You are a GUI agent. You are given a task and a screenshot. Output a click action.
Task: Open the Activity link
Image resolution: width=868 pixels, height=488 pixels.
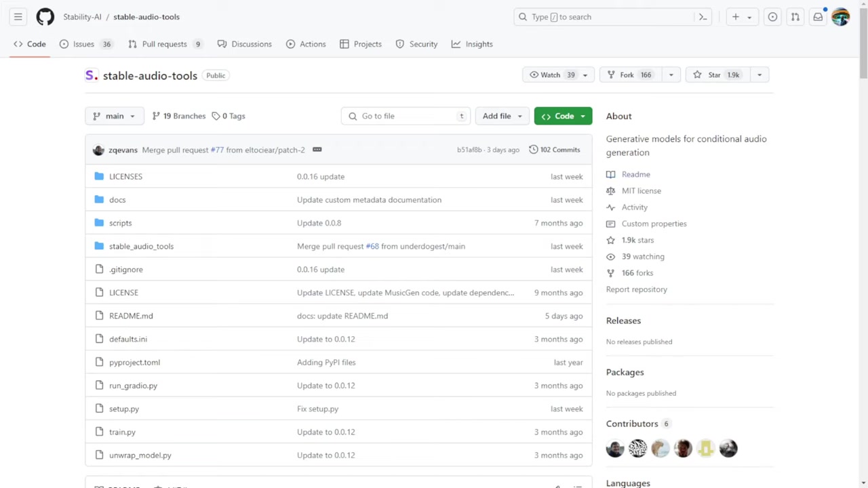point(634,207)
